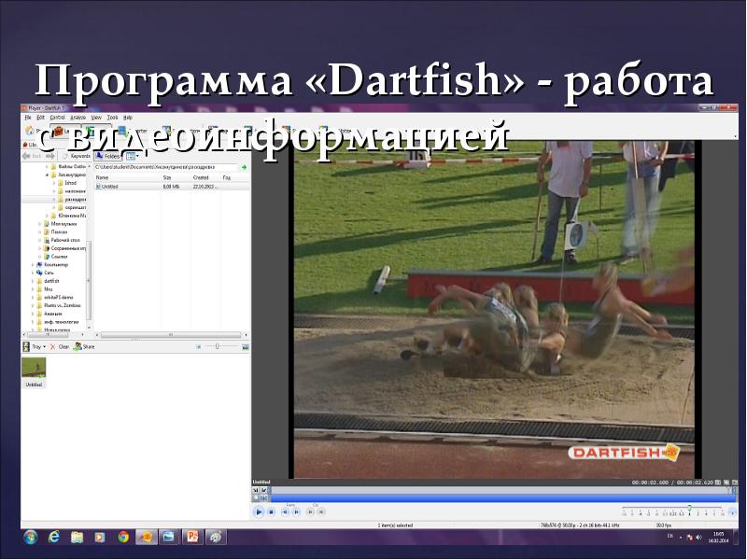Open the Analyze menu
Image resolution: width=747 pixels, height=560 pixels.
(78, 118)
